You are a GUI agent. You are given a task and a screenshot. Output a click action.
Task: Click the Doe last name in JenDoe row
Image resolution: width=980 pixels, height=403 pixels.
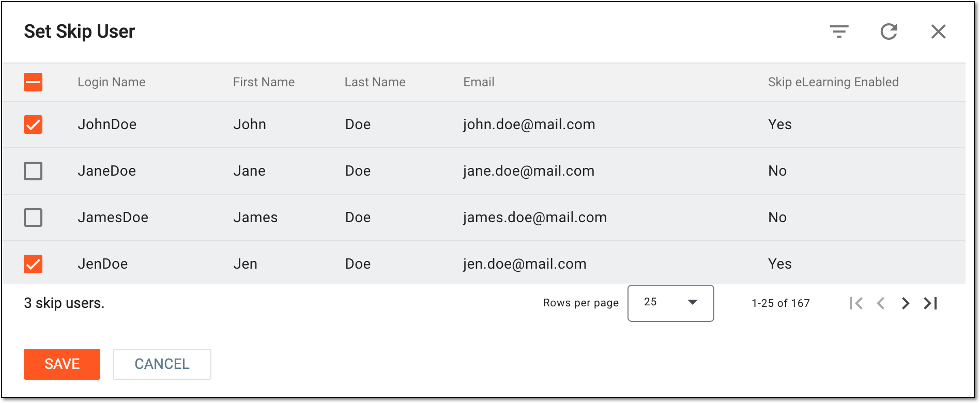tap(358, 264)
